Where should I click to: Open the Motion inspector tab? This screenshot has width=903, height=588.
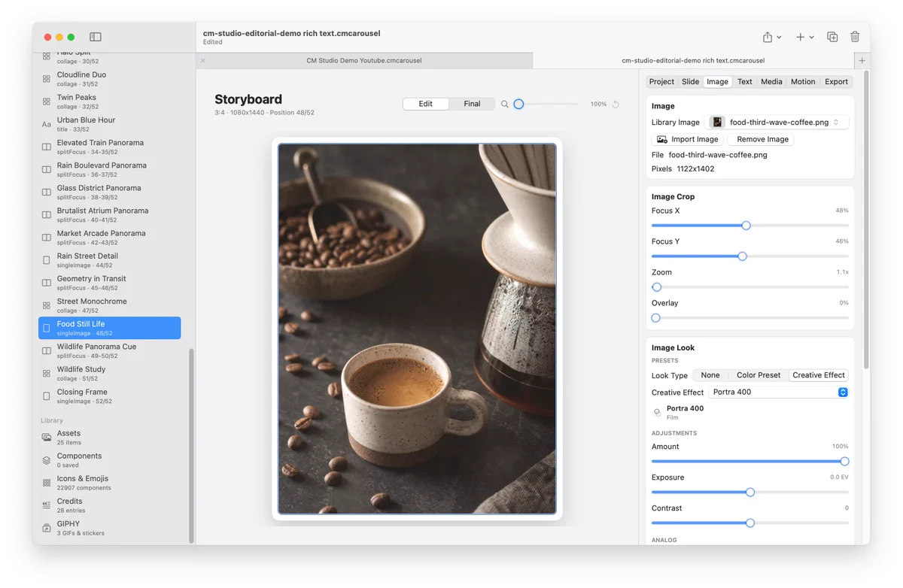(803, 81)
